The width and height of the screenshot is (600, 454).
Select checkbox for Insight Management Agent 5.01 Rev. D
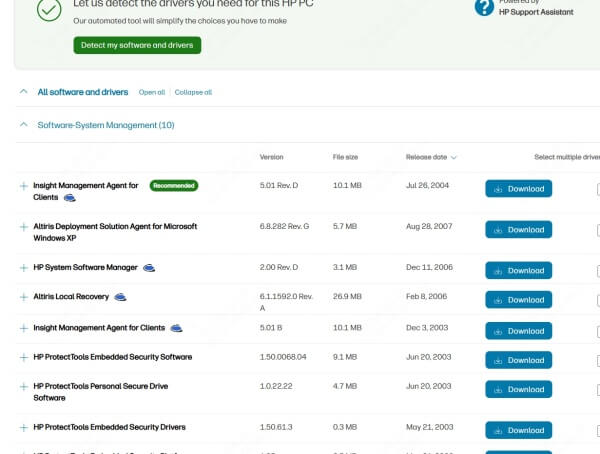click(x=598, y=189)
